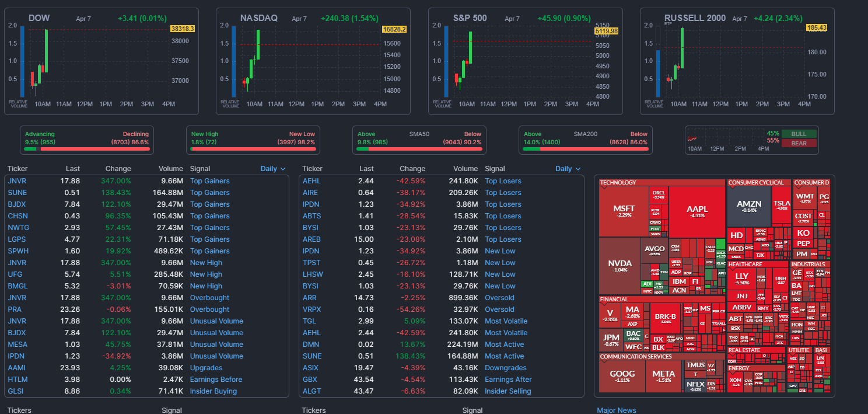868x414 pixels.
Task: Click the NVDA tile in the heatmap
Action: click(x=619, y=266)
